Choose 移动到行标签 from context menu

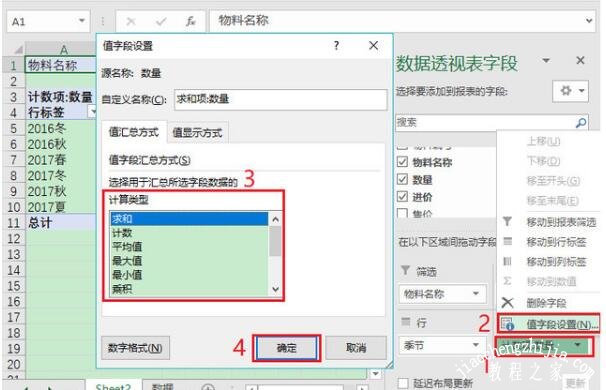(557, 242)
